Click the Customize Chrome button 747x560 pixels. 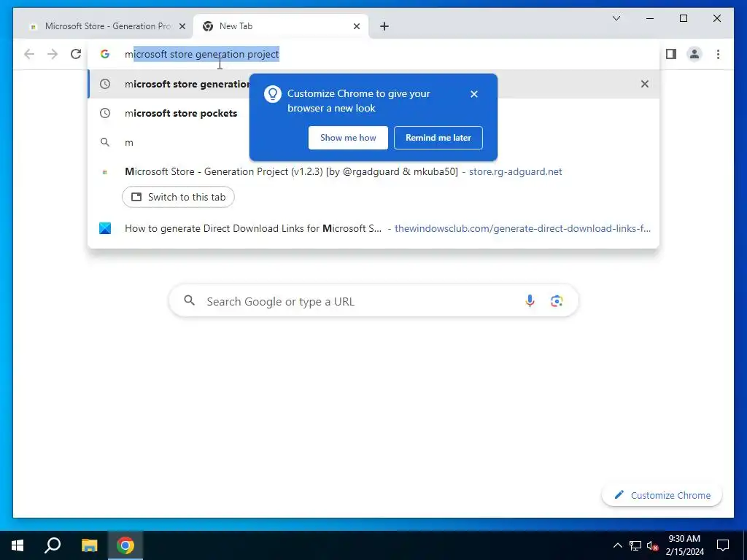662,495
